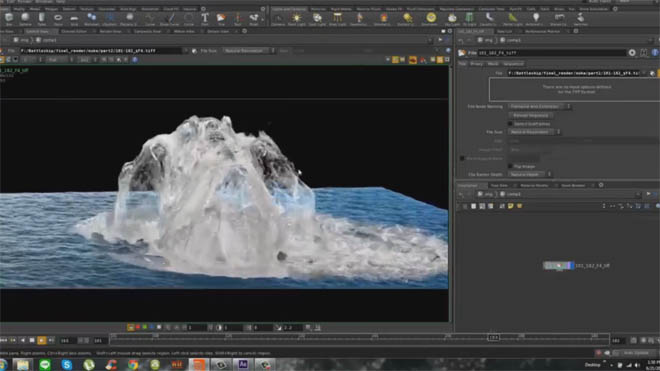Screen dimensions: 660x371
Task: Open the Lights and Cameras shelf tab
Action: (289, 9)
